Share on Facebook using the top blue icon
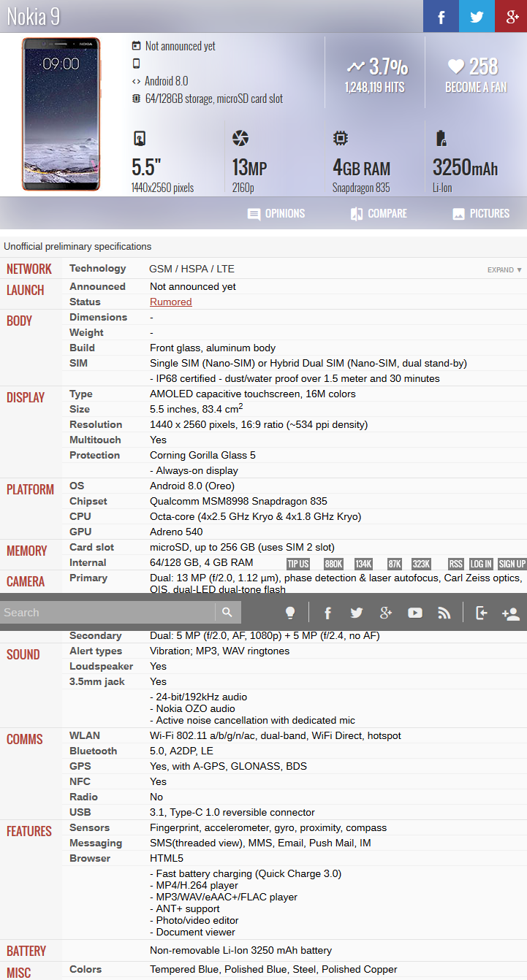 coord(441,16)
